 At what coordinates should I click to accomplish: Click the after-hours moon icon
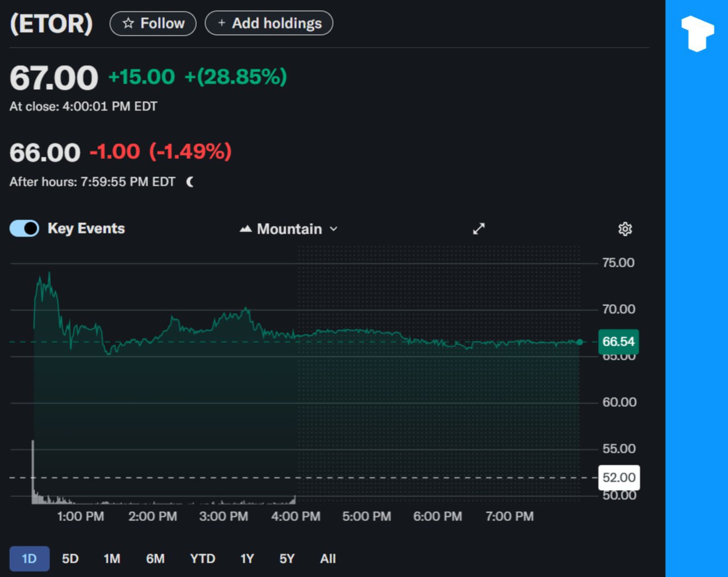click(190, 182)
